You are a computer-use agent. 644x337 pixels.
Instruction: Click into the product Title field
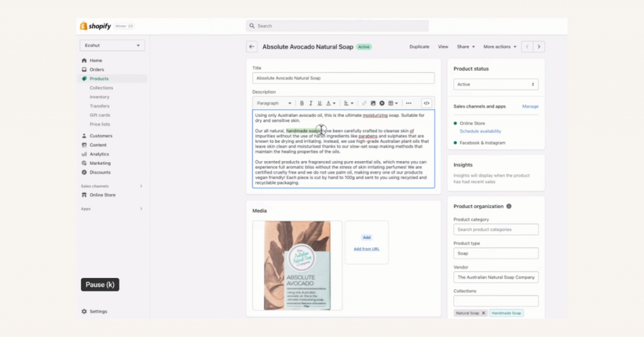point(343,78)
